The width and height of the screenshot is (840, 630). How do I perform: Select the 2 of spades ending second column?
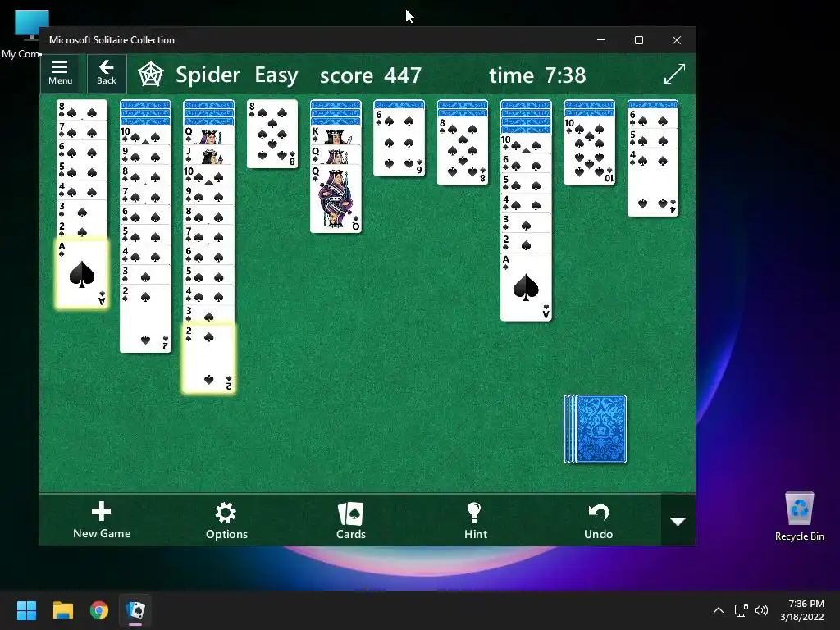[x=145, y=318]
